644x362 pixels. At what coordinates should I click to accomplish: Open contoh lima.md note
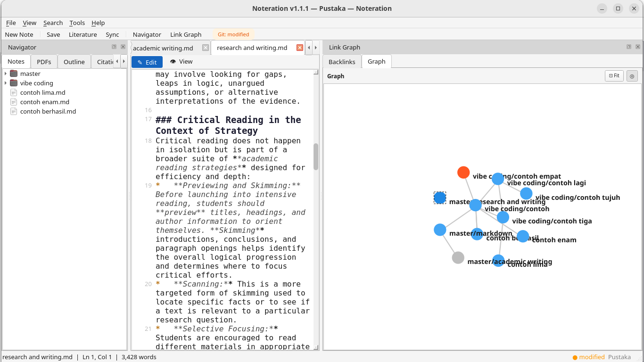point(42,92)
